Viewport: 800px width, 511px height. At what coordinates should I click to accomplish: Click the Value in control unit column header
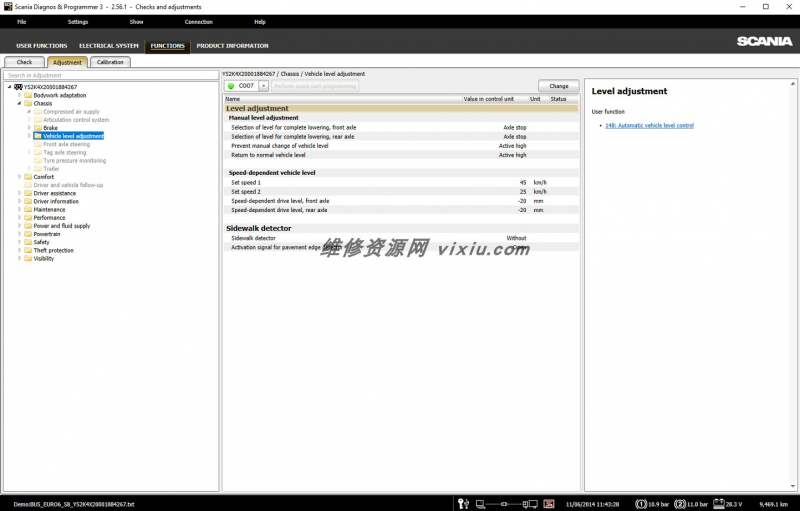coord(488,99)
